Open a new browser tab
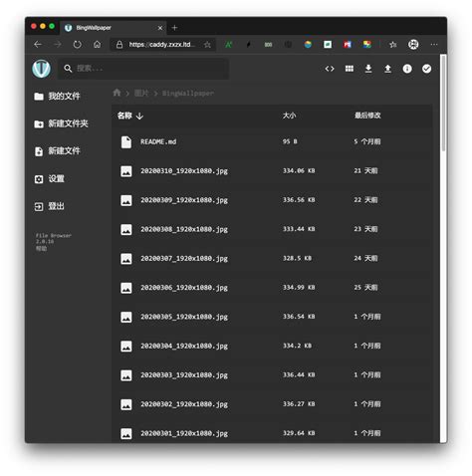The height and width of the screenshot is (476, 472). point(174,28)
